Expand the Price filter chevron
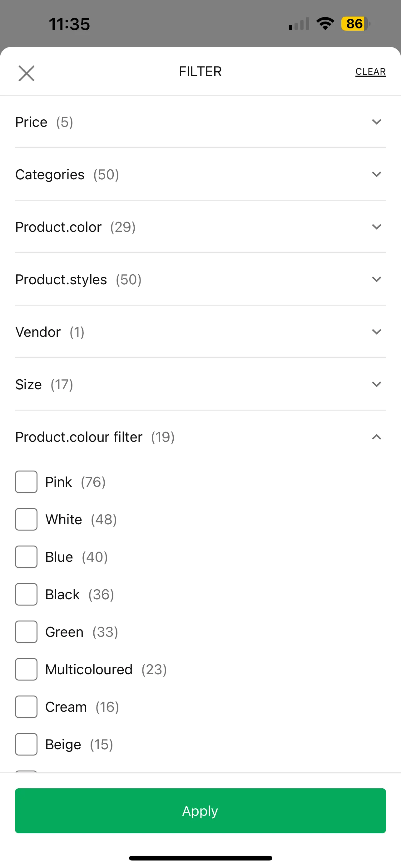The height and width of the screenshot is (868, 401). [376, 122]
